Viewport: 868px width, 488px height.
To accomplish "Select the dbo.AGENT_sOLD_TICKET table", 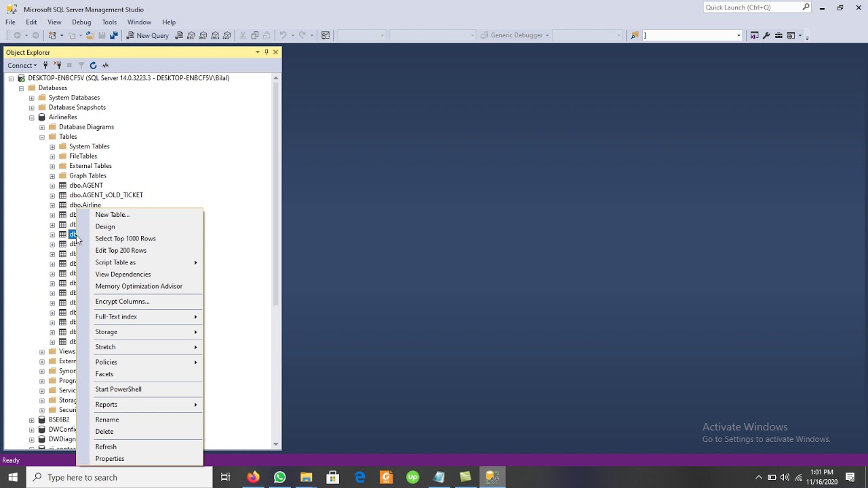I will (x=106, y=195).
